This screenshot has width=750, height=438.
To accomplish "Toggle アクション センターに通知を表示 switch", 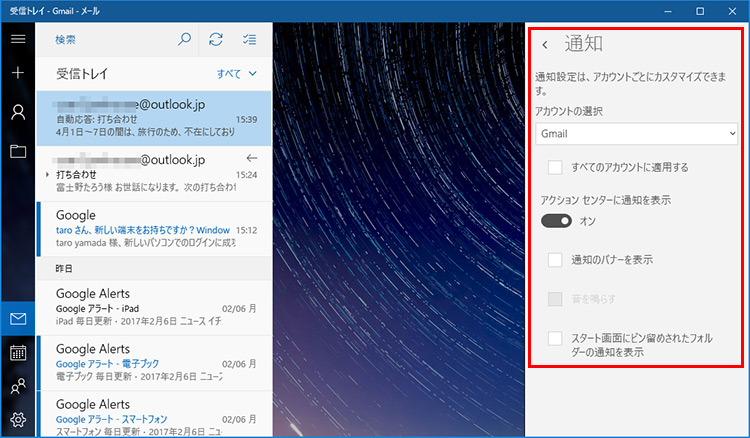I will tap(556, 221).
